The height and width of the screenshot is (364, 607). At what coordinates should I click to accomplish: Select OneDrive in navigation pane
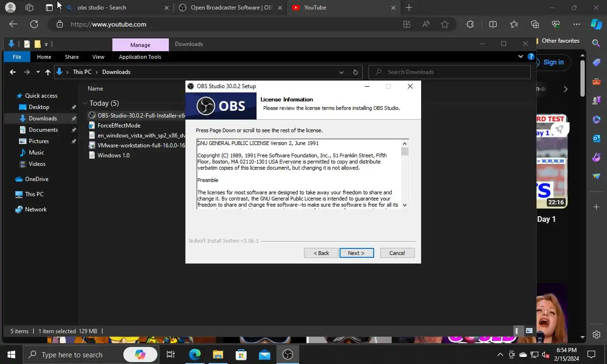(37, 179)
